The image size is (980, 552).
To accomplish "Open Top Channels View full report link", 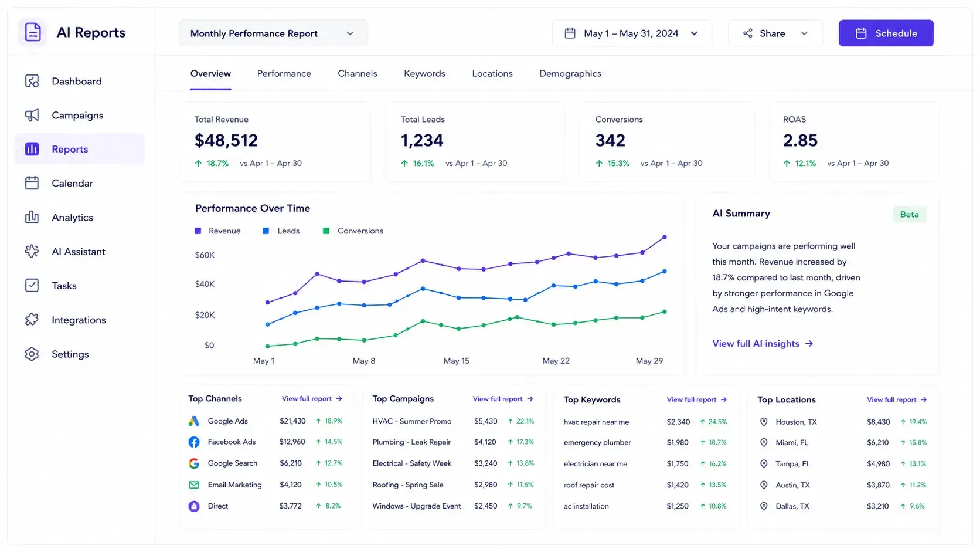I will click(x=312, y=399).
